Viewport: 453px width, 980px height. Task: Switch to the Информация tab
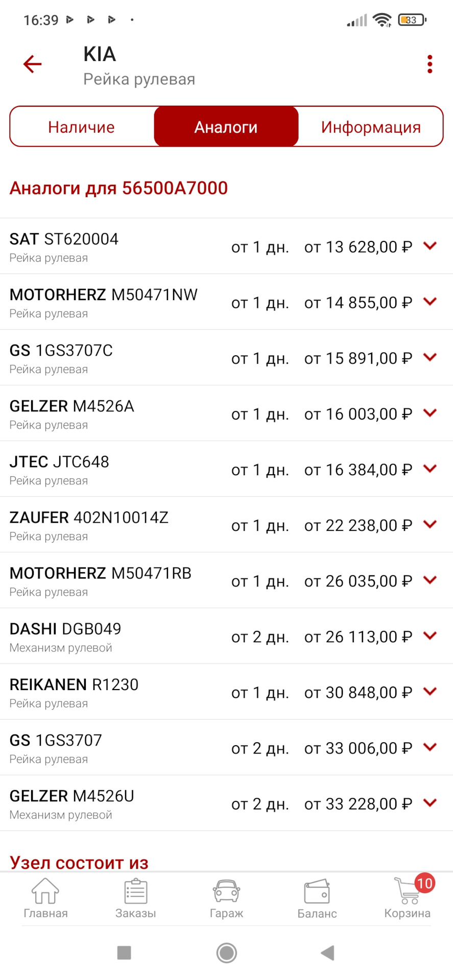click(x=371, y=127)
